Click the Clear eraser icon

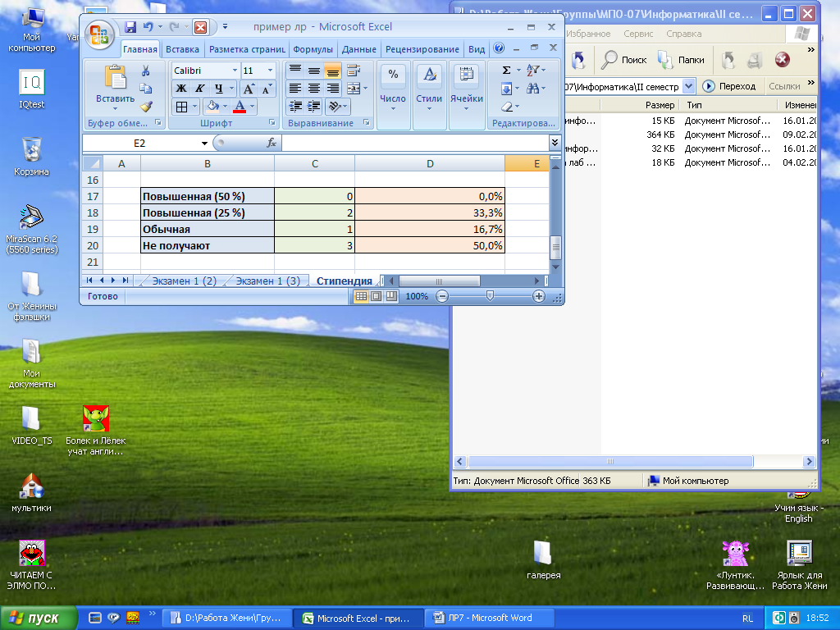tap(507, 107)
